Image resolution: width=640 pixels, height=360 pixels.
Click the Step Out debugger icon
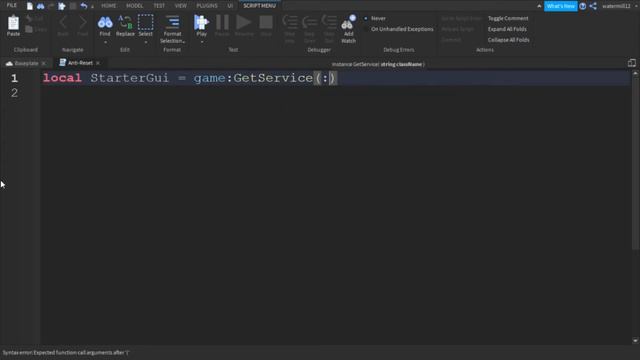(329, 22)
